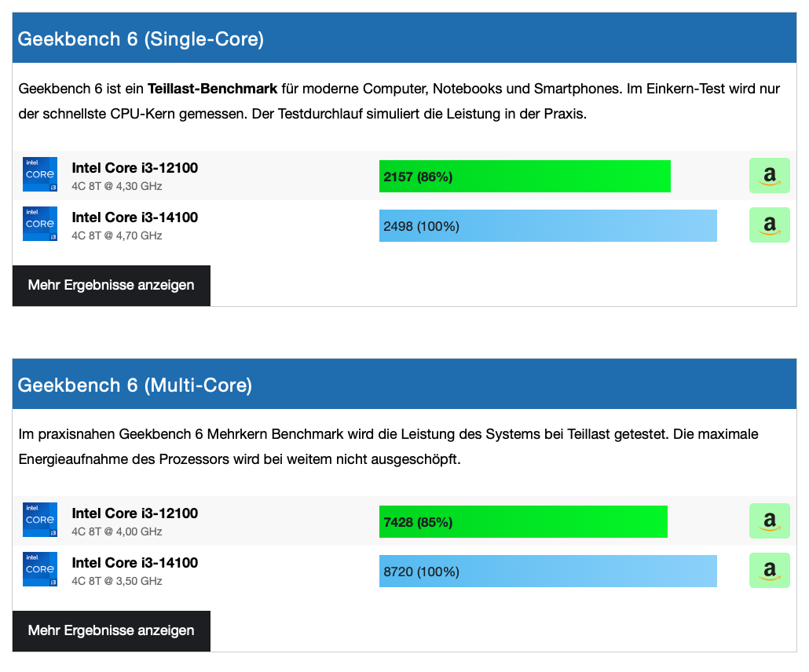Click the green 2157 (86%) score bar
This screenshot has width=809, height=672.
point(525,177)
